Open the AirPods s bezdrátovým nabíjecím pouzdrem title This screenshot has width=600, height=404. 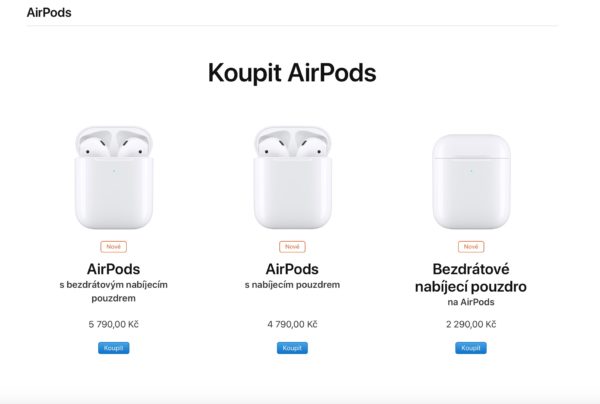pos(113,268)
